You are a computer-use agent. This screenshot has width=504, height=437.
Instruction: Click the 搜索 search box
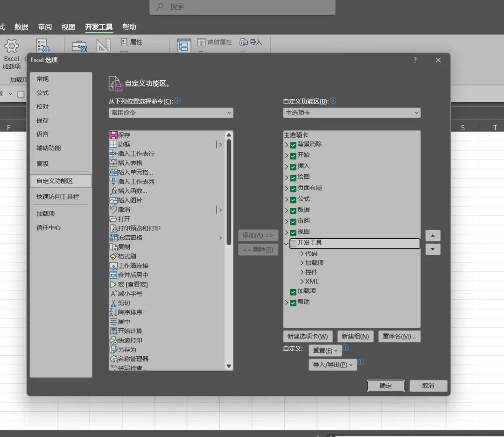[242, 7]
